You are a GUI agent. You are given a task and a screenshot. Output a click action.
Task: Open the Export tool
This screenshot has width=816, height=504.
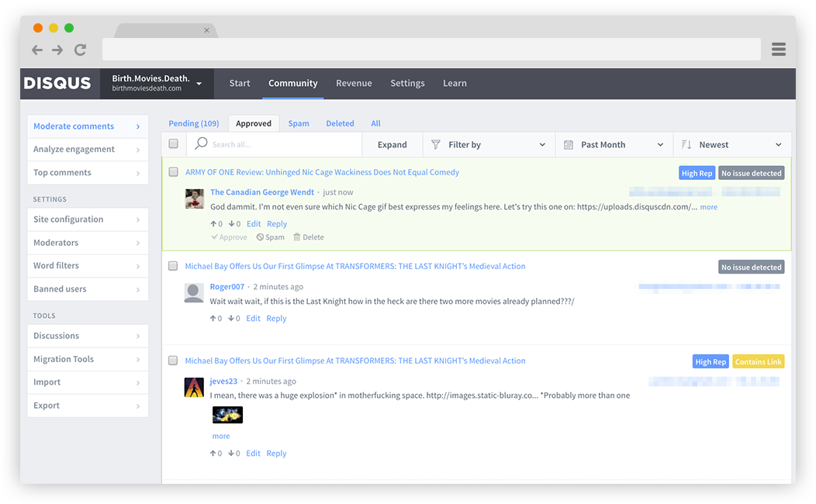click(x=88, y=406)
